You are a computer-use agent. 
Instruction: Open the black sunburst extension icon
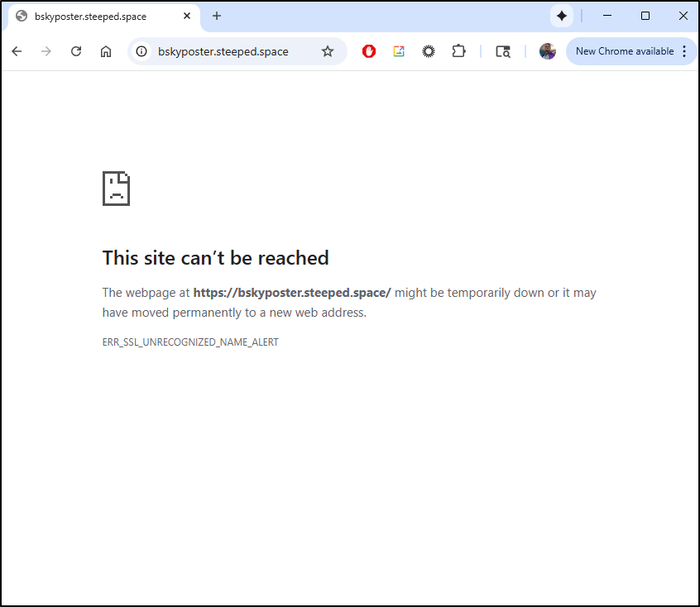[429, 51]
